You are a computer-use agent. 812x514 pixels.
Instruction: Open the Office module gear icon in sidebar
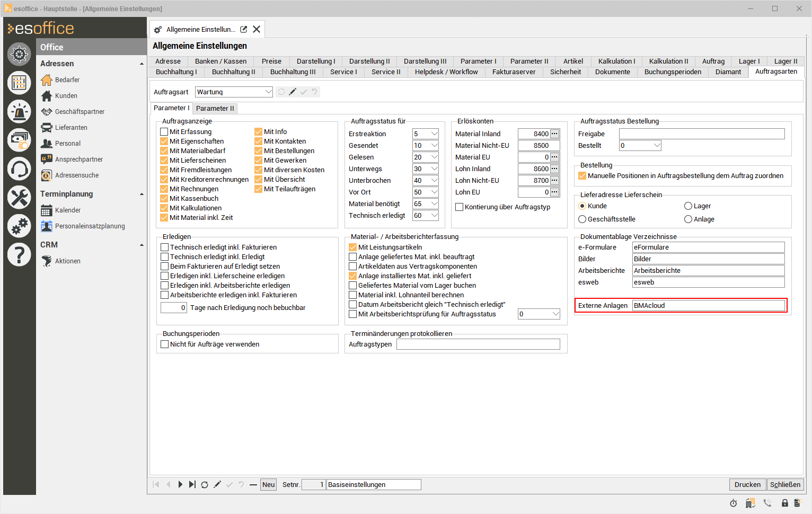[19, 54]
